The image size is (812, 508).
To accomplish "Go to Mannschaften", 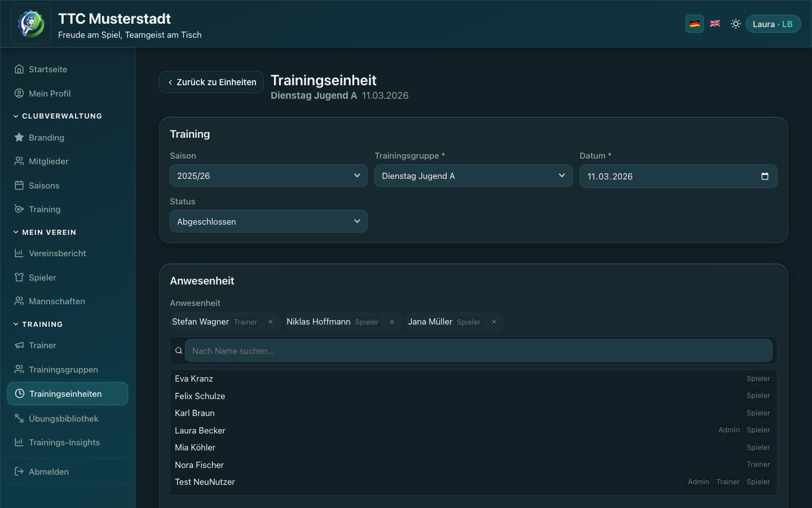I will (x=68, y=301).
